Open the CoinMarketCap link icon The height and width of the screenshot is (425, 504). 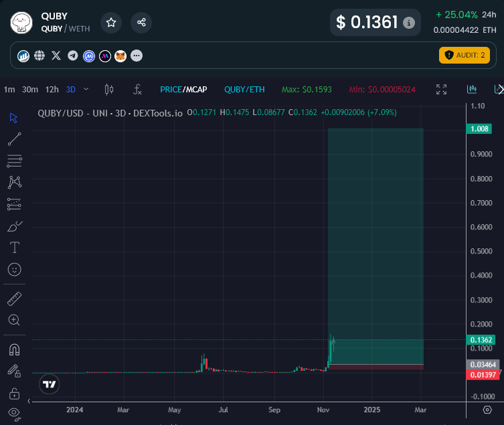89,56
